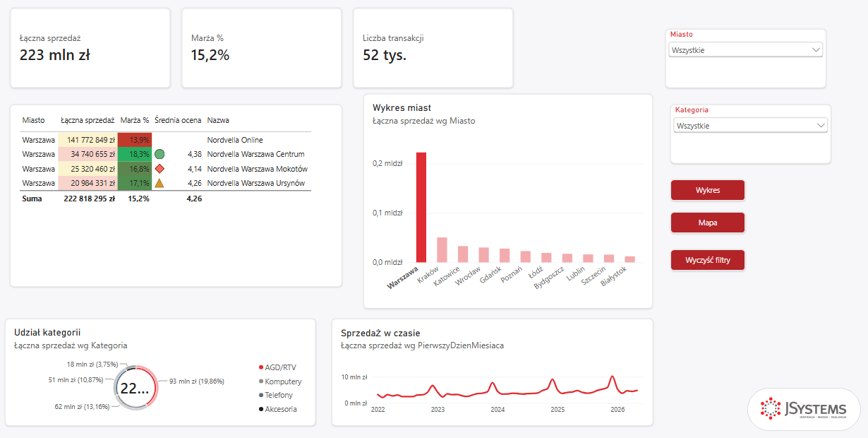Click the 222 818 295 zł total value
The height and width of the screenshot is (438, 868).
pyautogui.click(x=90, y=199)
